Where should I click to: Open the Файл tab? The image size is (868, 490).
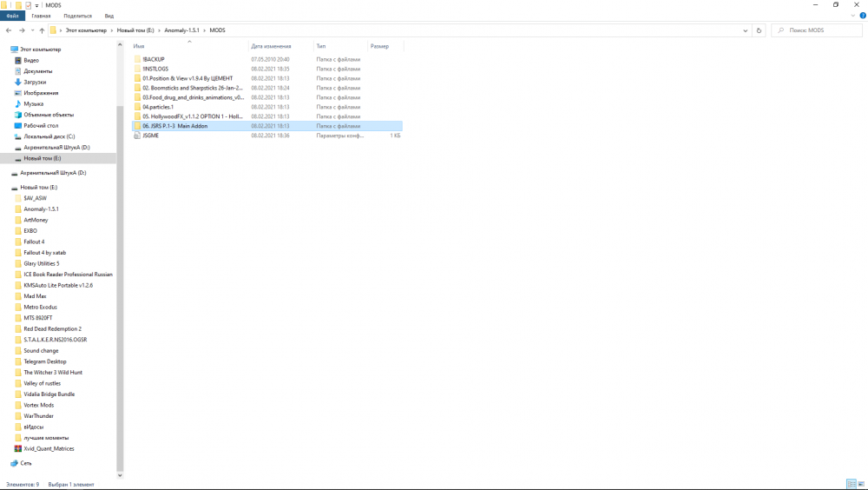[12, 17]
